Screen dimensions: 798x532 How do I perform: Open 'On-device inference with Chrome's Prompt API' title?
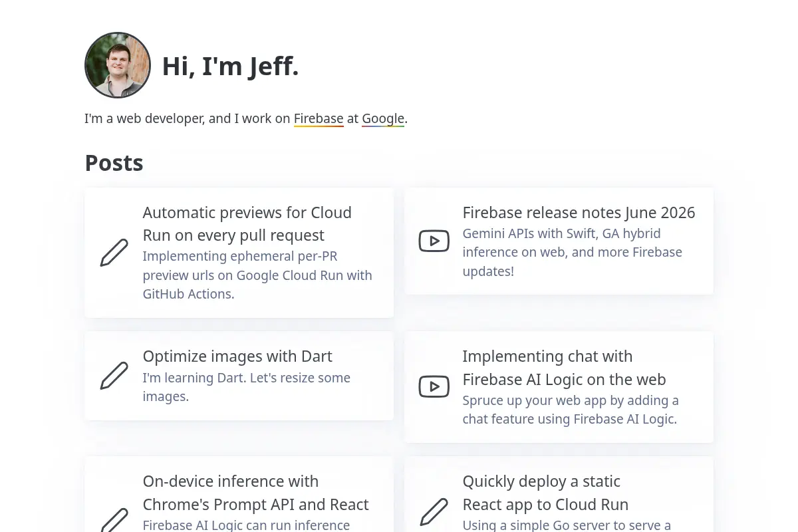[255, 493]
